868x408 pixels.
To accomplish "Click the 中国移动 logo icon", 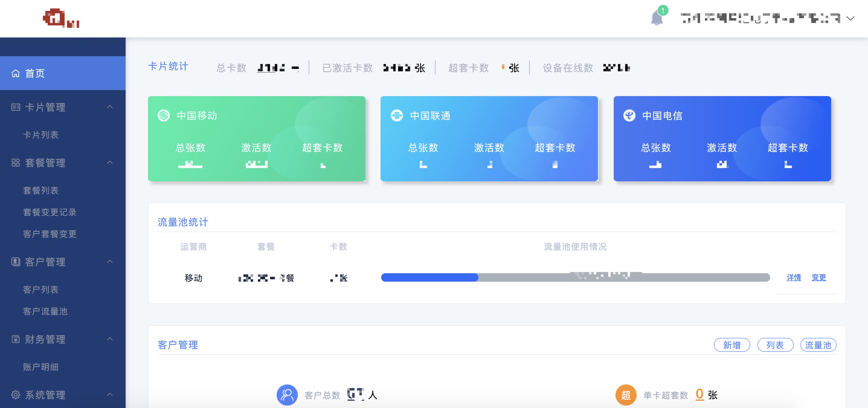I will coord(164,116).
